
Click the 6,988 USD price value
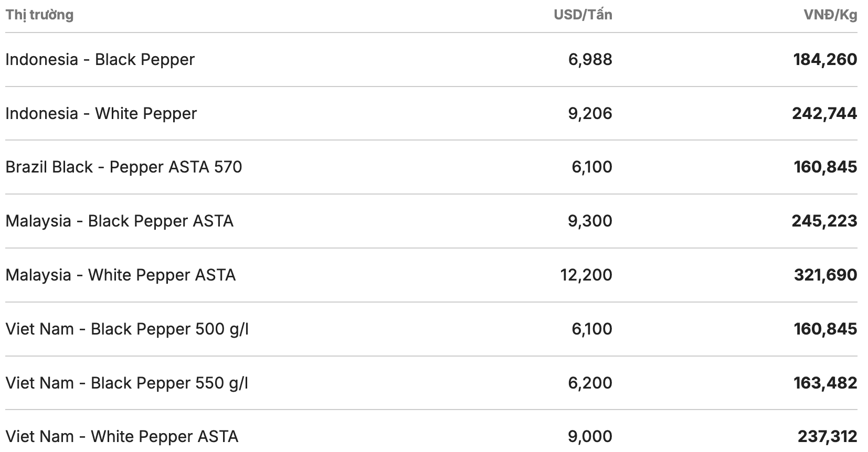[590, 59]
